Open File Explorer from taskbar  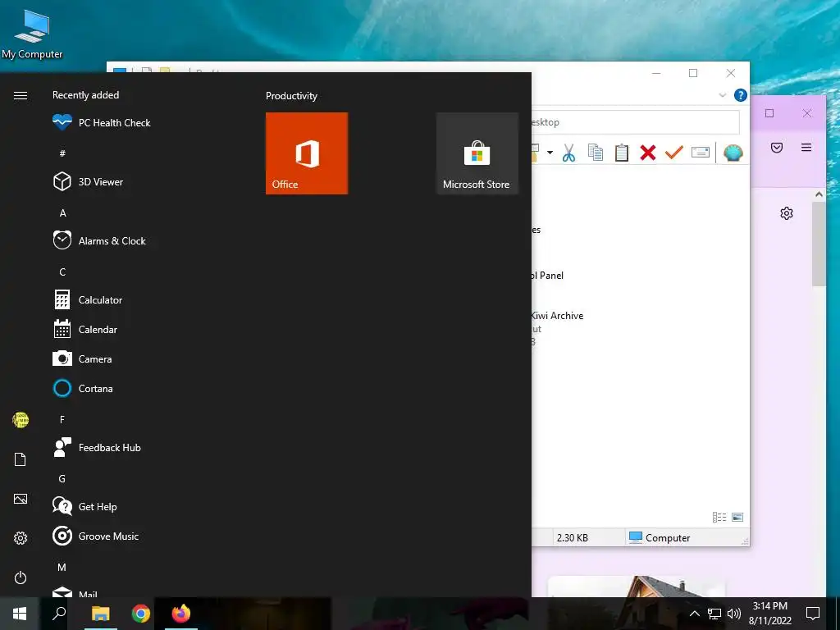[x=100, y=614]
